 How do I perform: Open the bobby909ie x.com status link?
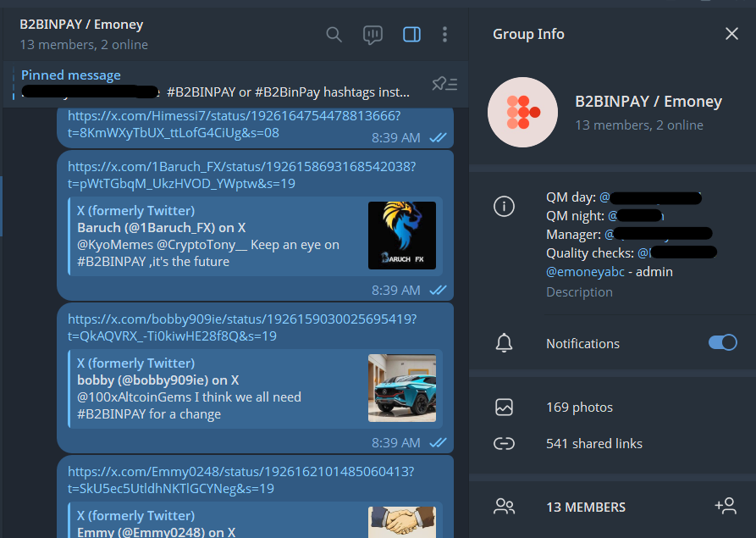[242, 328]
